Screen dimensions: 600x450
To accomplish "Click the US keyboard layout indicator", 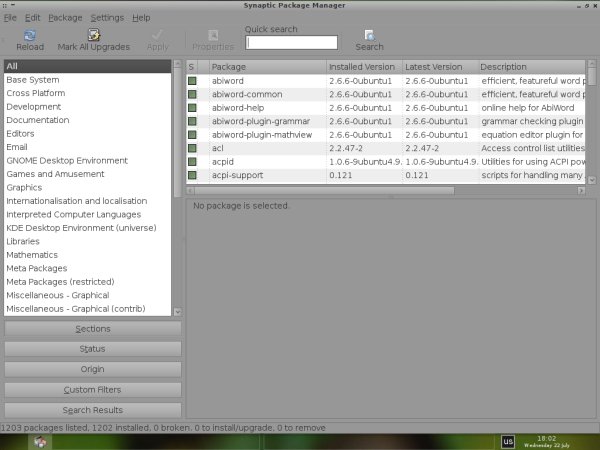I will [508, 441].
